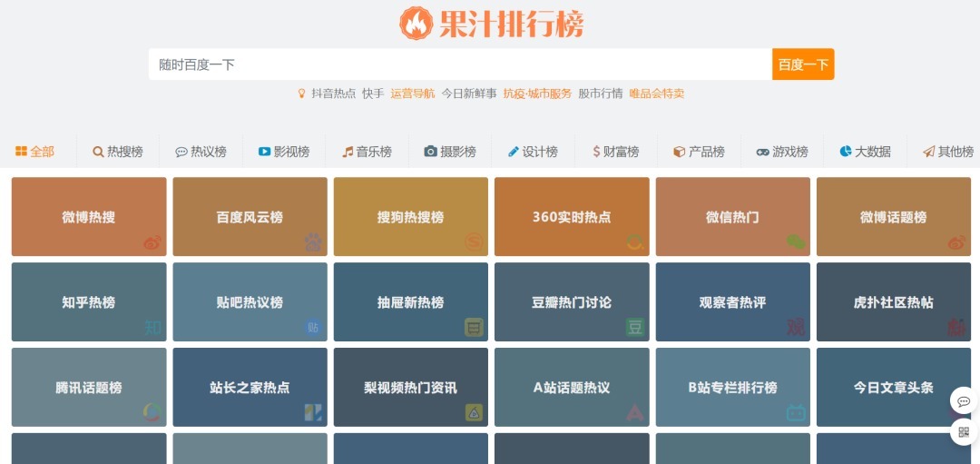Open the 搜狗热搜榜 card
Image resolution: width=980 pixels, height=464 pixels.
tap(411, 216)
